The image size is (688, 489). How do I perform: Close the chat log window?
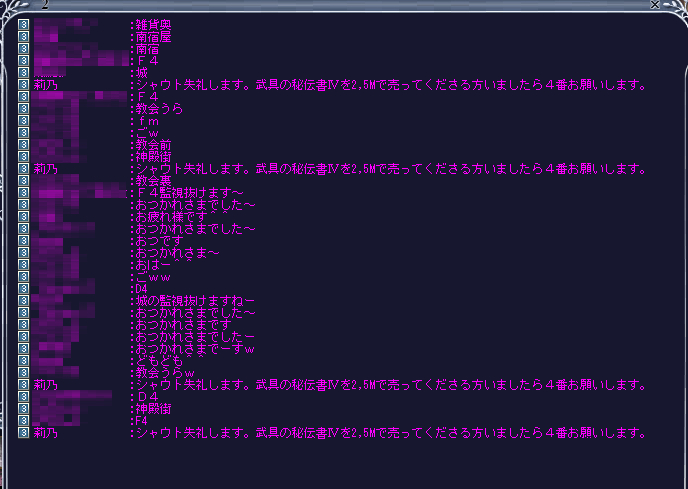point(654,5)
